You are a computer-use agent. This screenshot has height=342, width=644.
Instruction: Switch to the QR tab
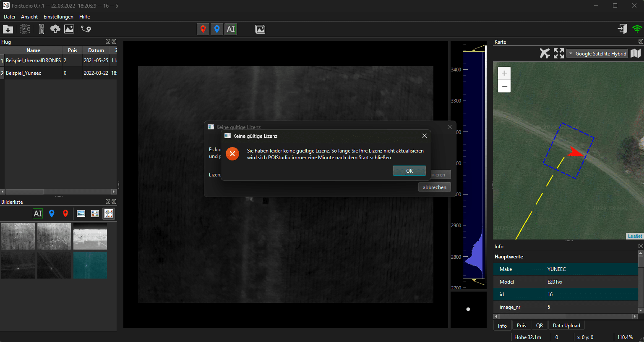[x=540, y=326]
